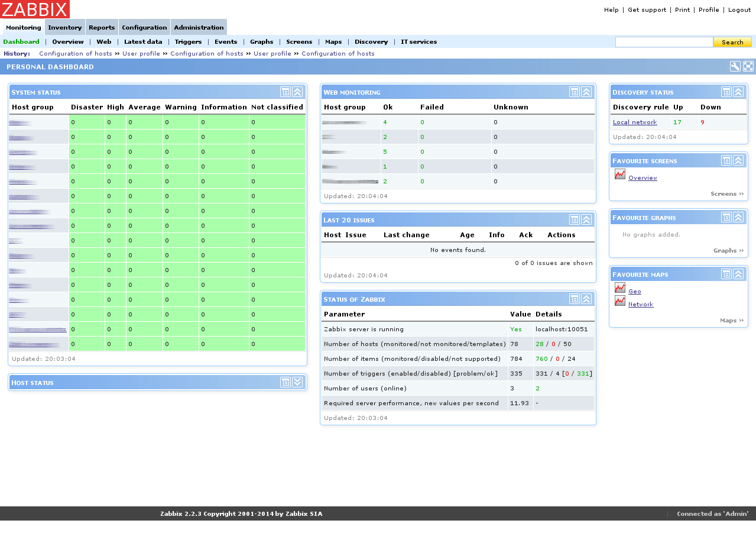756x546 pixels.
Task: Collapse the System status widget
Action: tap(297, 92)
